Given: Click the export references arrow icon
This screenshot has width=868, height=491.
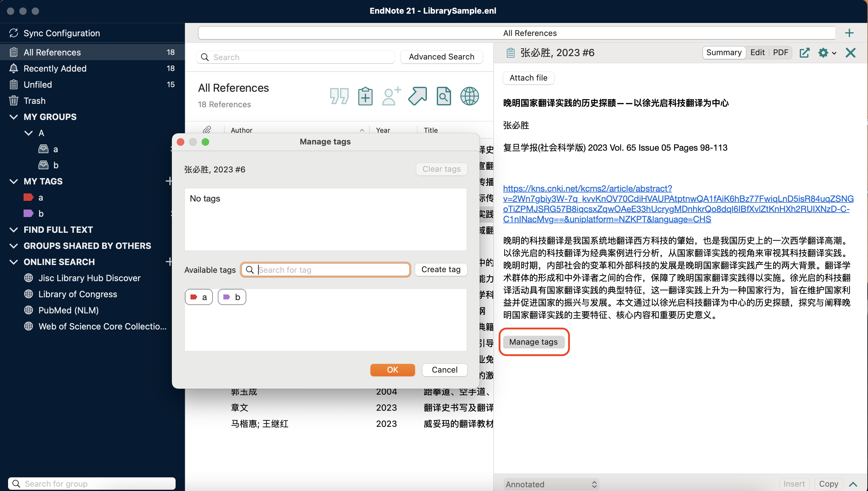Looking at the screenshot, I should (418, 96).
